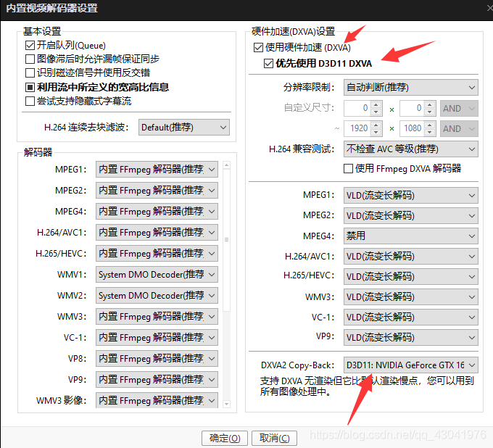Close the 内置视频解码器设置 dialog
The height and width of the screenshot is (448, 493).
(x=489, y=8)
